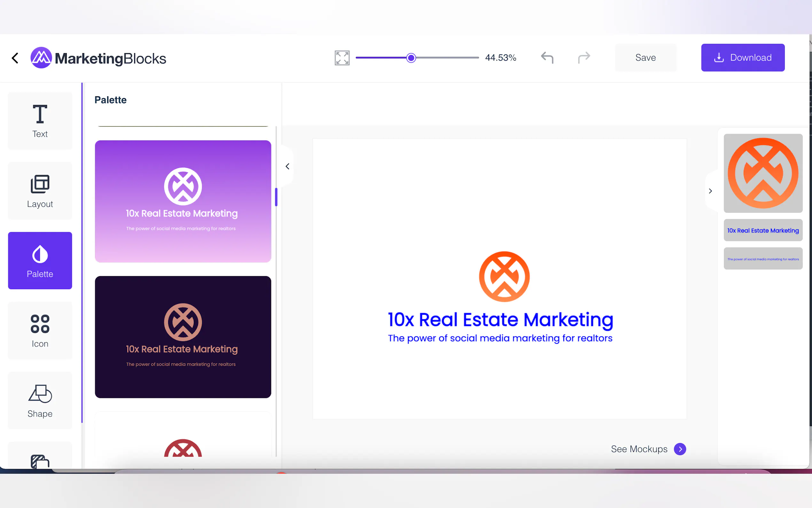Select the '10x Real Estate Marketing' text layer
Image resolution: width=812 pixels, height=508 pixels.
(x=763, y=230)
